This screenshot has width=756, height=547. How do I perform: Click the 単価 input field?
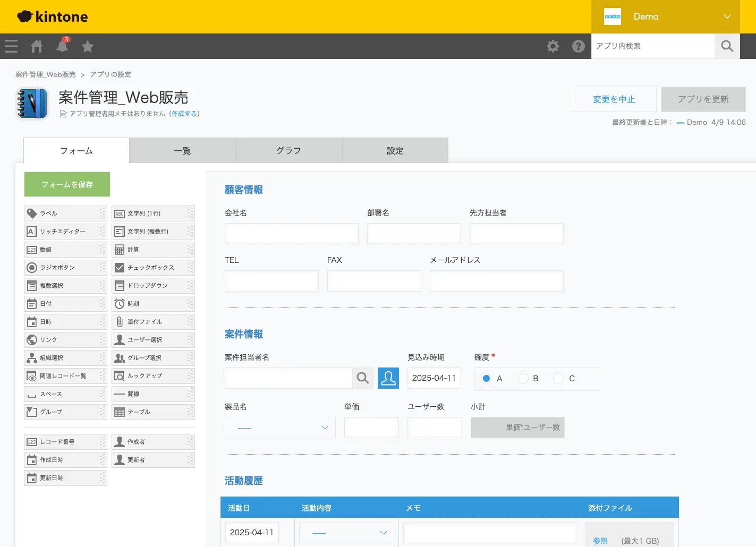[371, 428]
